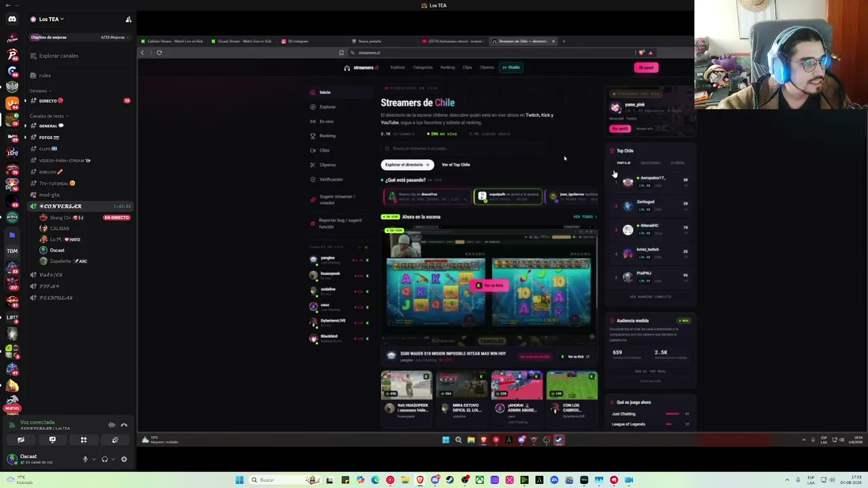Viewport: 868px width, 488px height.
Task: Bookmark the streamers.cl page
Action: click(341, 52)
